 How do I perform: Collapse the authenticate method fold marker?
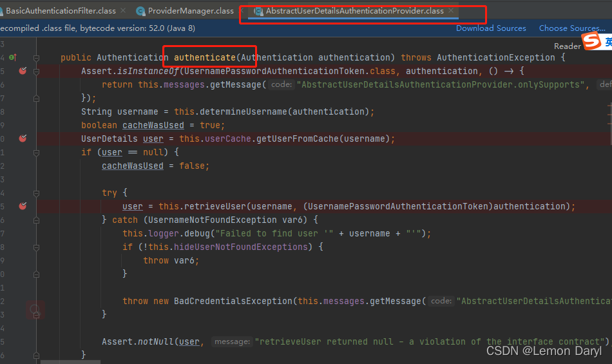pyautogui.click(x=36, y=58)
